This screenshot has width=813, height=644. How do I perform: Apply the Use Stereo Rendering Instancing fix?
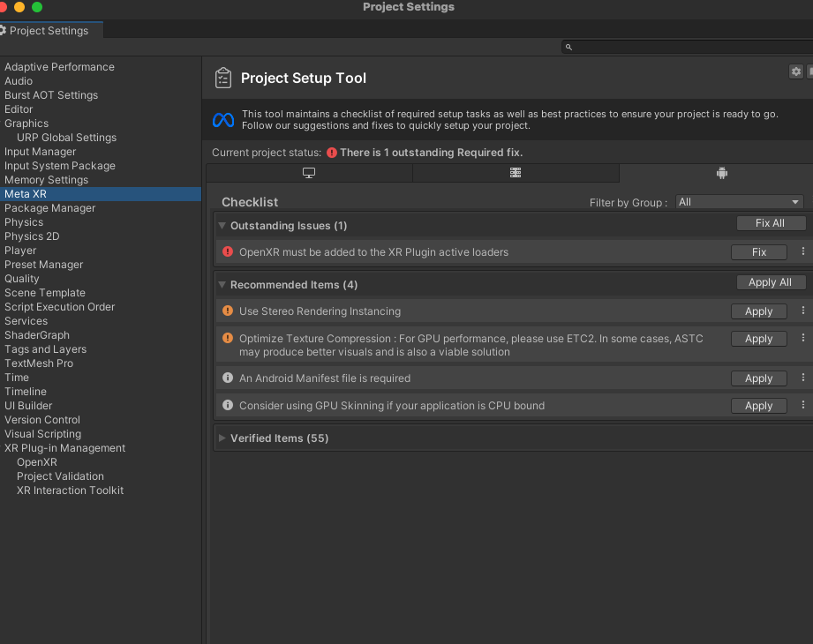tap(758, 311)
